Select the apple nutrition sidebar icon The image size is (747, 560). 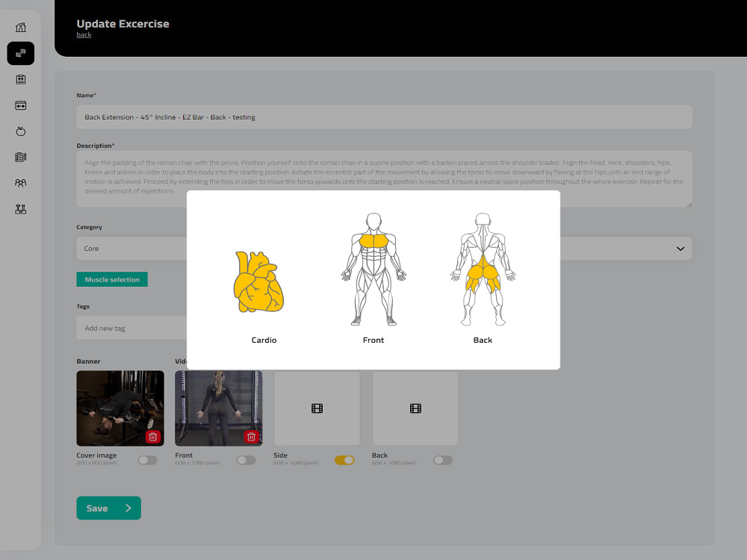pos(20,131)
